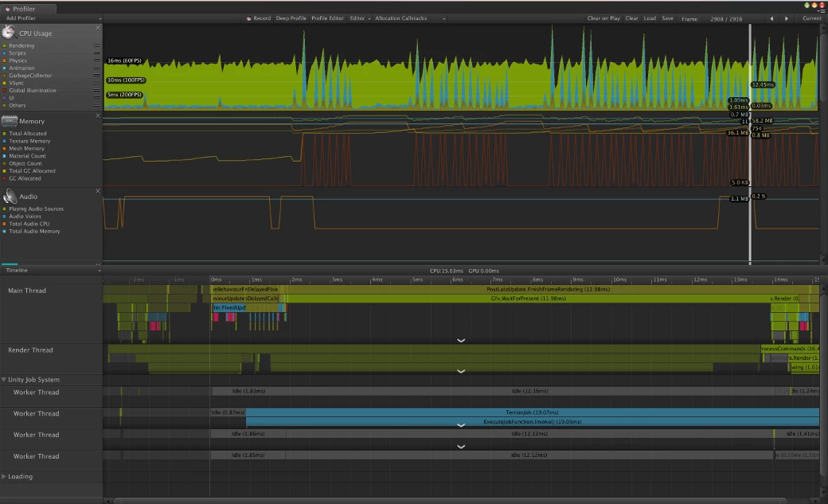Step to the next frame arrow

787,18
